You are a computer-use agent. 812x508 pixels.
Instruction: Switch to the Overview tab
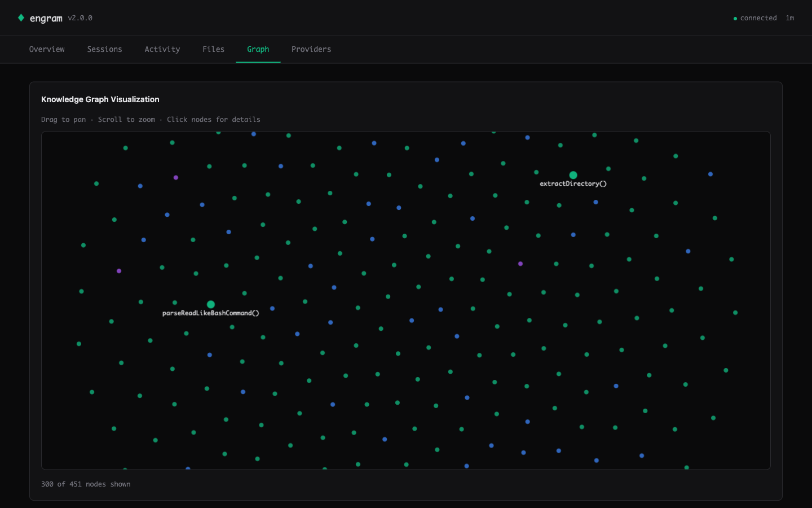point(47,49)
